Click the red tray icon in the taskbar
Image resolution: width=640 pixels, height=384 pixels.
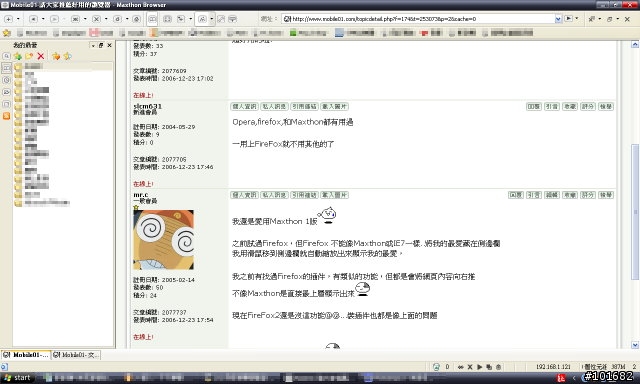(562, 378)
